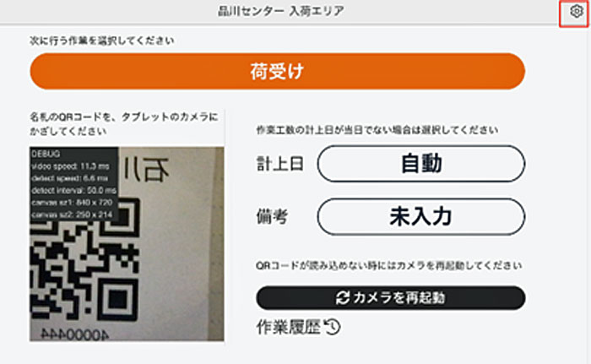Click the 次に行う作業を選択してください prompt text

(102, 41)
